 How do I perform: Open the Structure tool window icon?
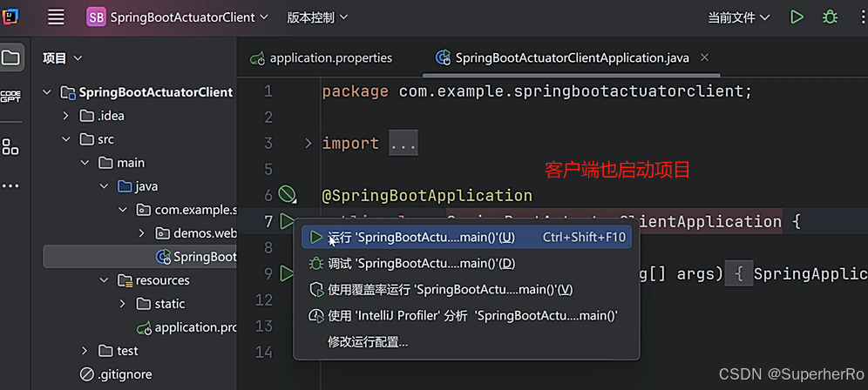[x=10, y=147]
